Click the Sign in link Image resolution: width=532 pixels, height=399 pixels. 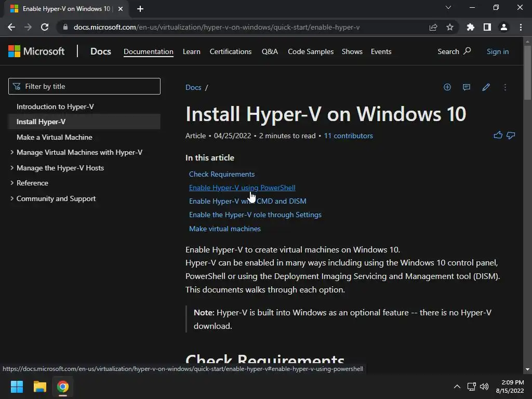(x=497, y=51)
